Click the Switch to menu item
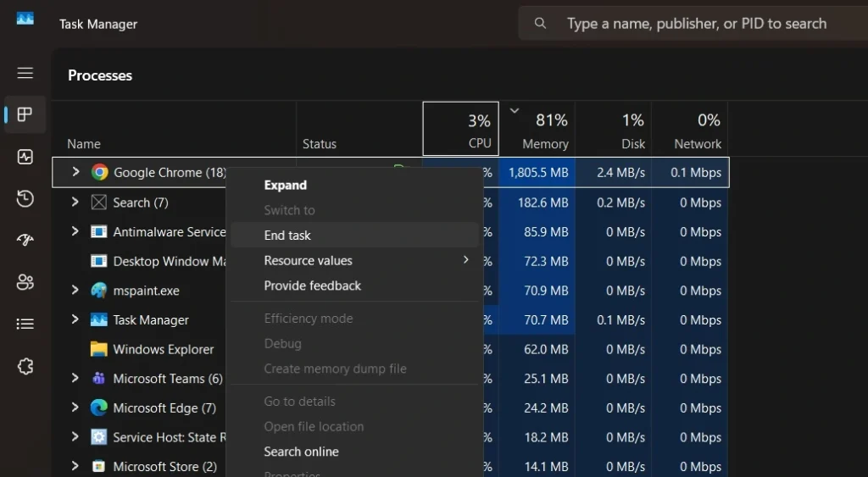868x477 pixels. (x=354, y=210)
